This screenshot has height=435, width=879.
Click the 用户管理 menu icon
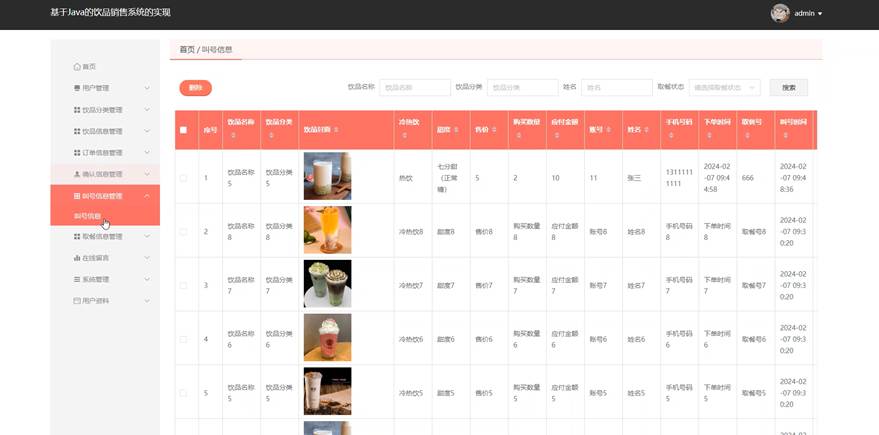(x=77, y=88)
